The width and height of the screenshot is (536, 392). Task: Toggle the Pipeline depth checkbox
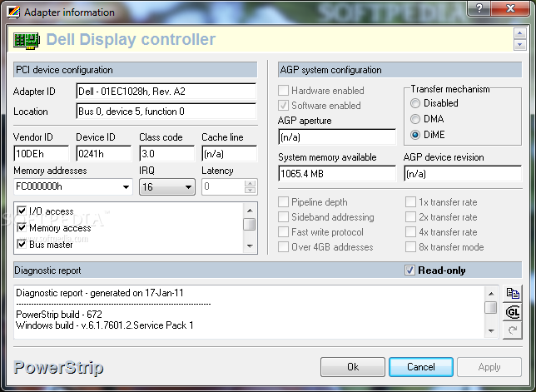283,202
